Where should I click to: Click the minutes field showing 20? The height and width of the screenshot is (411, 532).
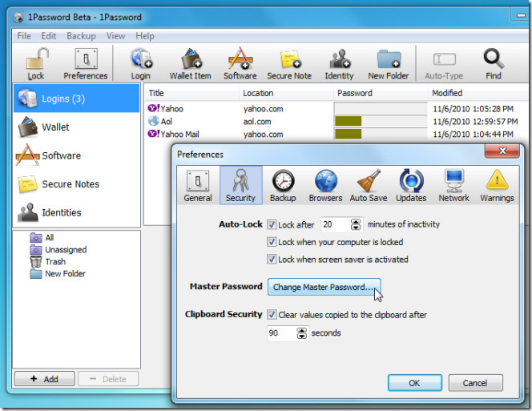pos(336,224)
